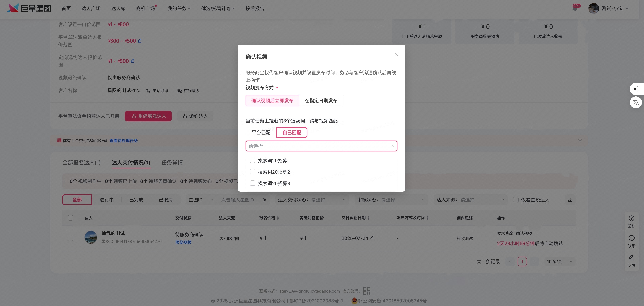The image size is (644, 306).
Task: Click the QR code official account icon
Action: click(367, 291)
